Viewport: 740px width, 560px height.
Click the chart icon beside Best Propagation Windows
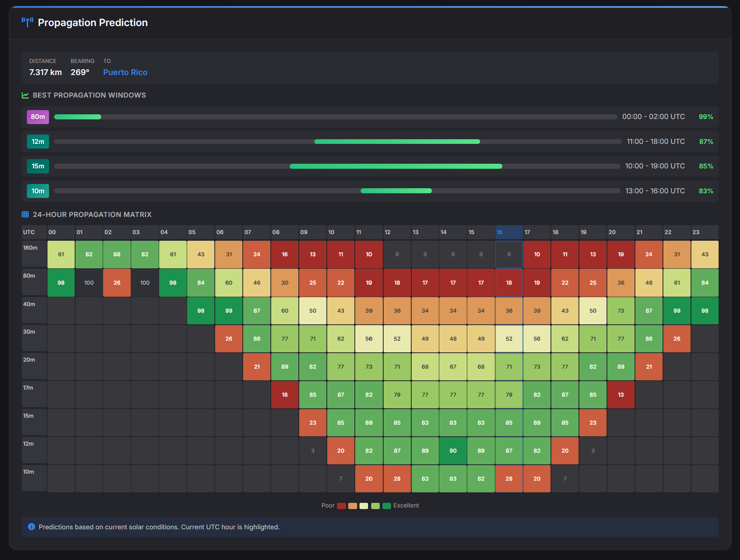point(25,95)
